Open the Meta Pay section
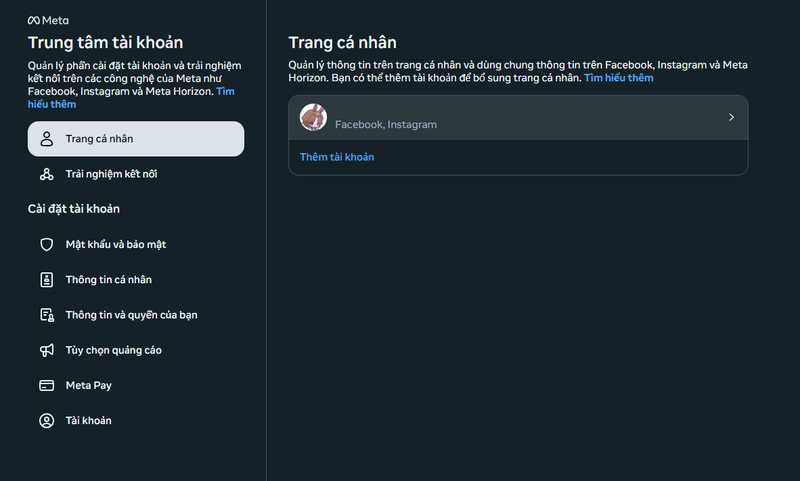Screen dimensions: 800x481 (x=136, y=385)
